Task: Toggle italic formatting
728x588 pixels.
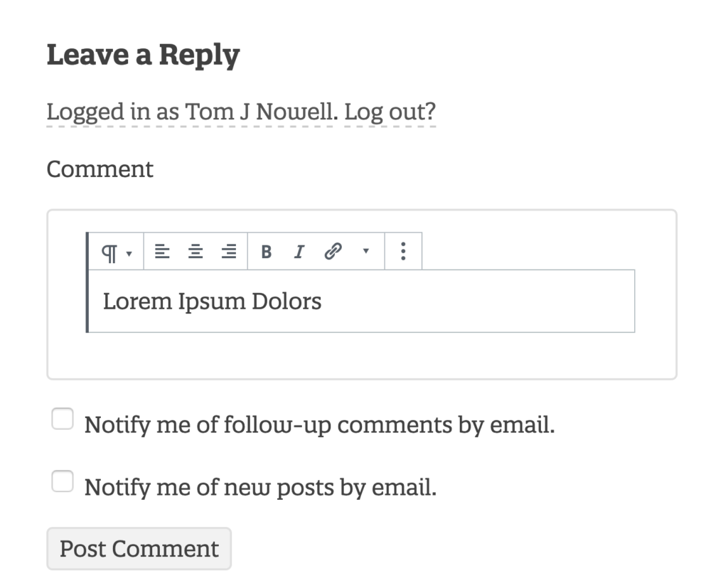Action: point(299,252)
